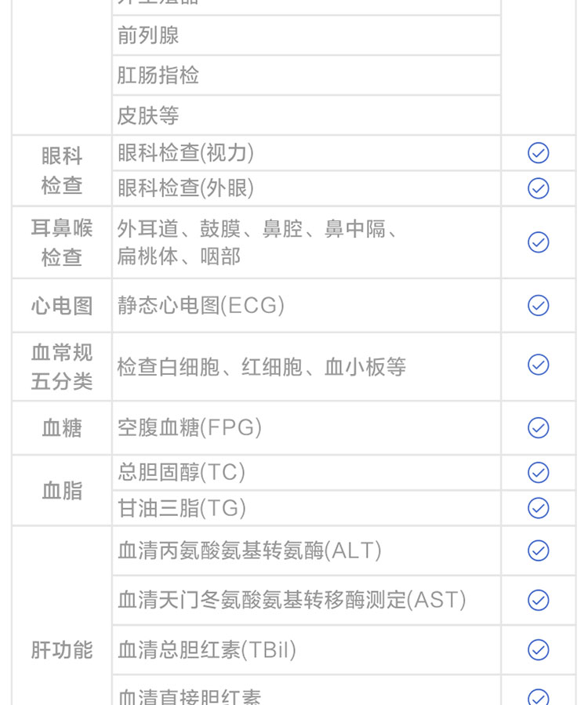Select the 心电图 category label

click(62, 305)
